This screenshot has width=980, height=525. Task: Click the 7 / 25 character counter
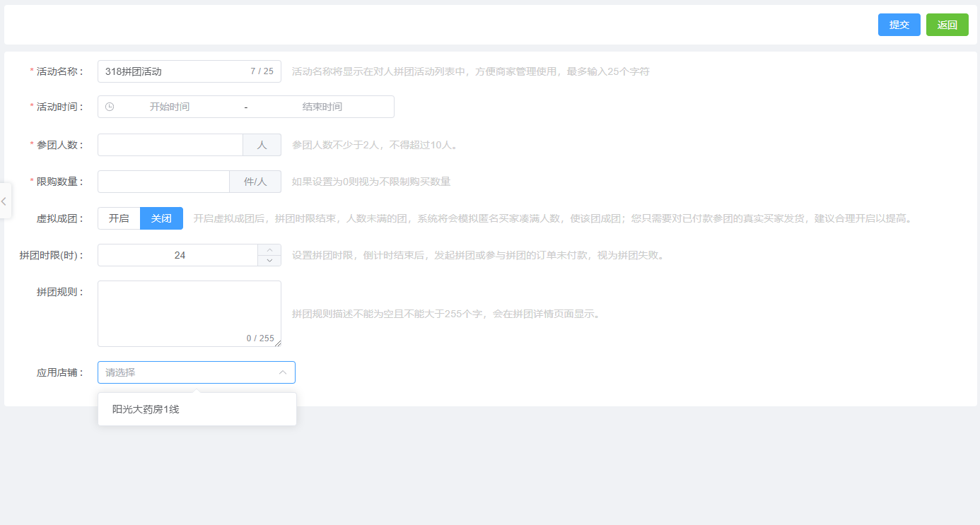coord(262,71)
